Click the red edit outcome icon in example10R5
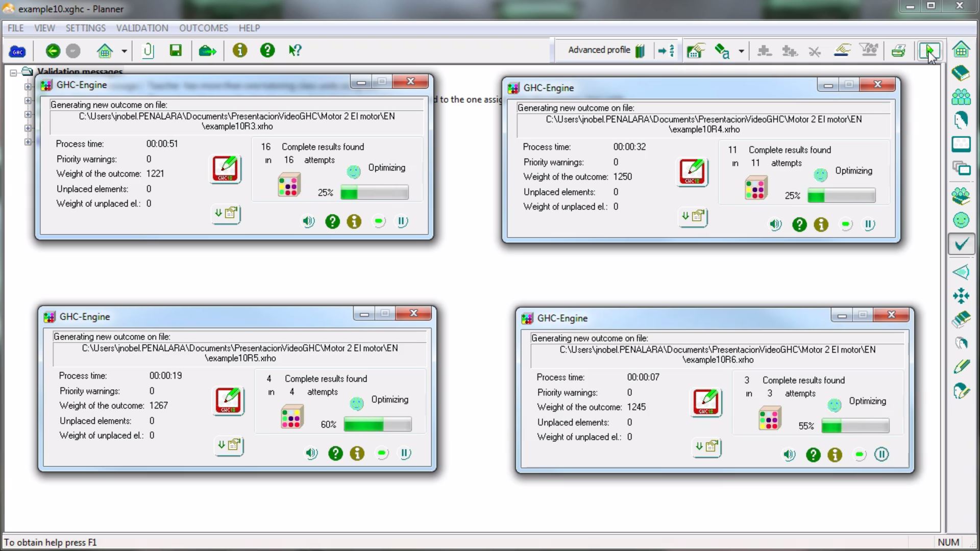Image resolution: width=980 pixels, height=551 pixels. 229,400
